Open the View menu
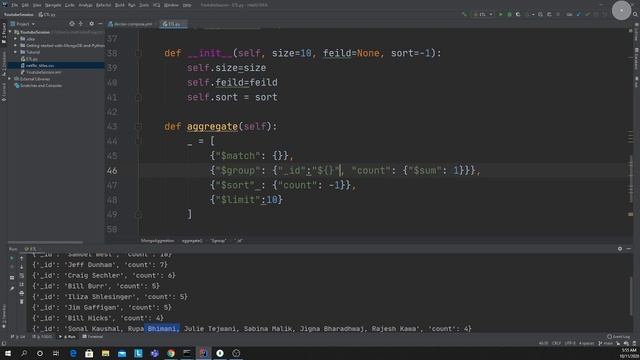Screen dimensions: 640x360 click(x=37, y=5)
